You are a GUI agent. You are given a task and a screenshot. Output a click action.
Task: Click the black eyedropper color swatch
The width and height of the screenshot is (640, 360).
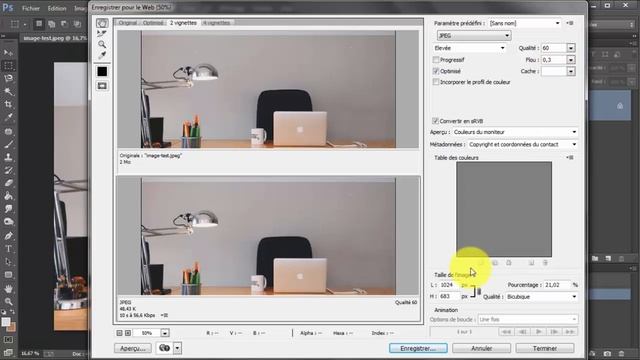pyautogui.click(x=102, y=71)
